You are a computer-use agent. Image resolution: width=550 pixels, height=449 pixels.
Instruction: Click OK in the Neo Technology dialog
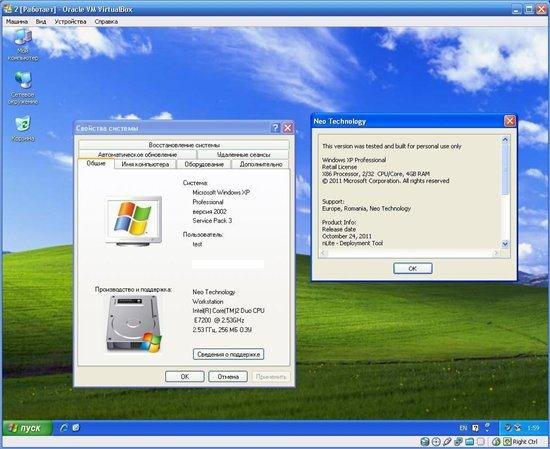tap(413, 268)
